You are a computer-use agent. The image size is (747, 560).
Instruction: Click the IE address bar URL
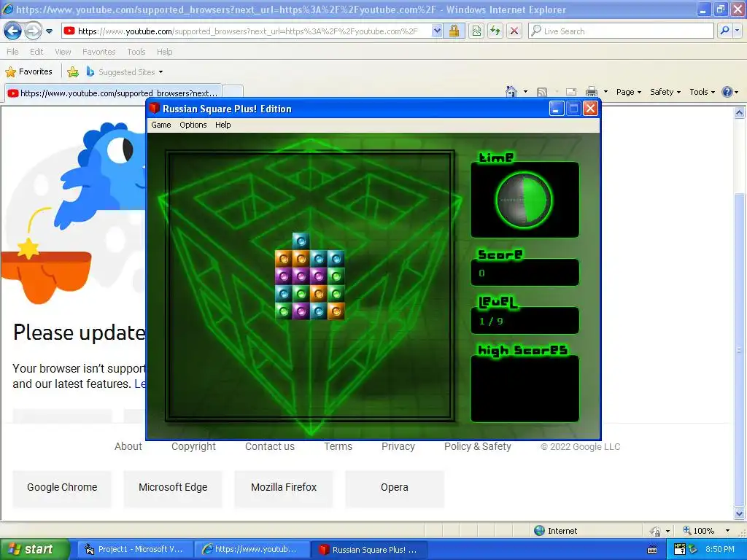[x=248, y=31]
